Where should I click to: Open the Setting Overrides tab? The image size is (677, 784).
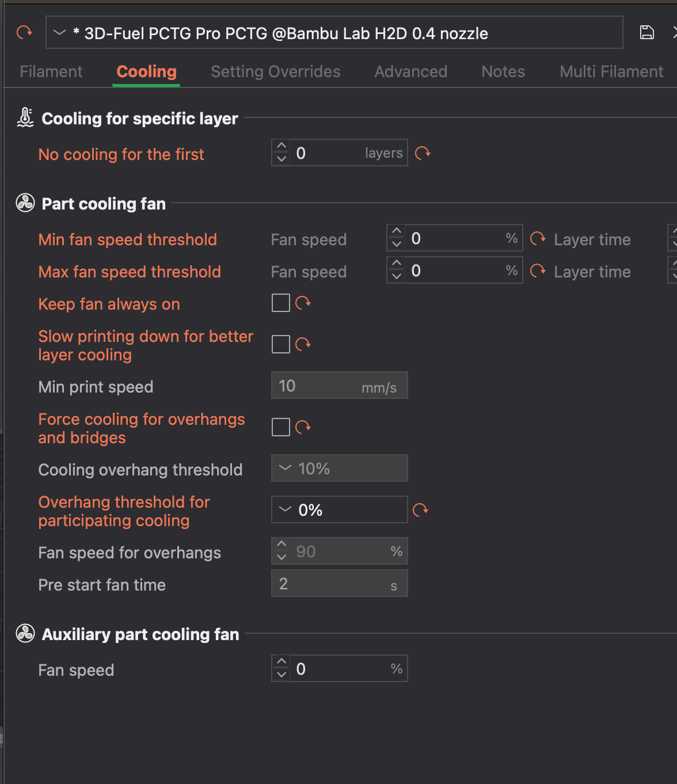(276, 71)
